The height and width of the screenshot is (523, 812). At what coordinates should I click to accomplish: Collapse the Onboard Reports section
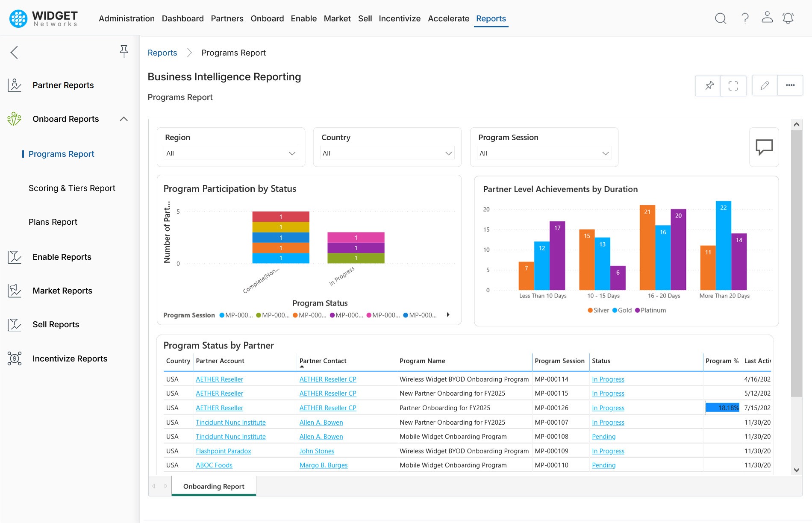[124, 119]
